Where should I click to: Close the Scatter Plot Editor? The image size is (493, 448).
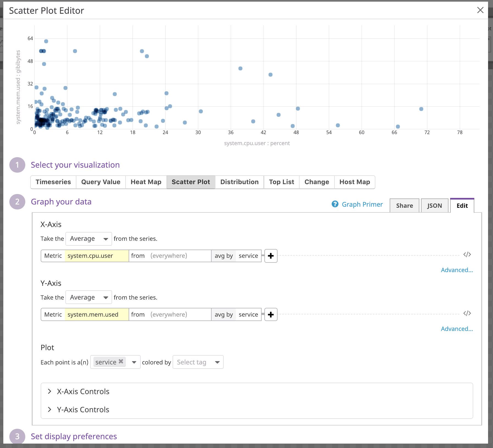coord(481,10)
